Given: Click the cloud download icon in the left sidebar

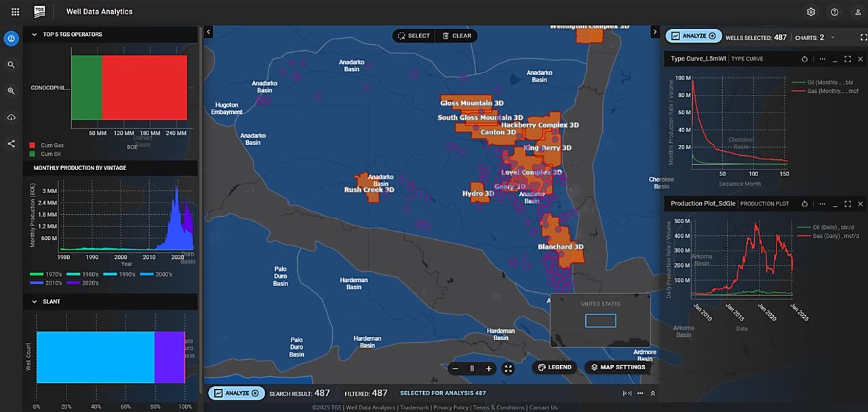Looking at the screenshot, I should pos(11,116).
